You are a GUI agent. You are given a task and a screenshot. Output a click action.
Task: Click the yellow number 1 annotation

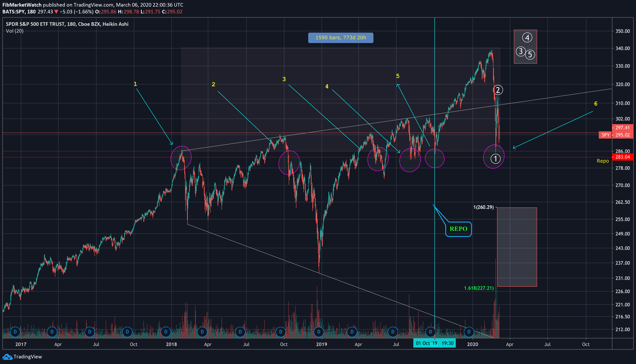tap(135, 84)
